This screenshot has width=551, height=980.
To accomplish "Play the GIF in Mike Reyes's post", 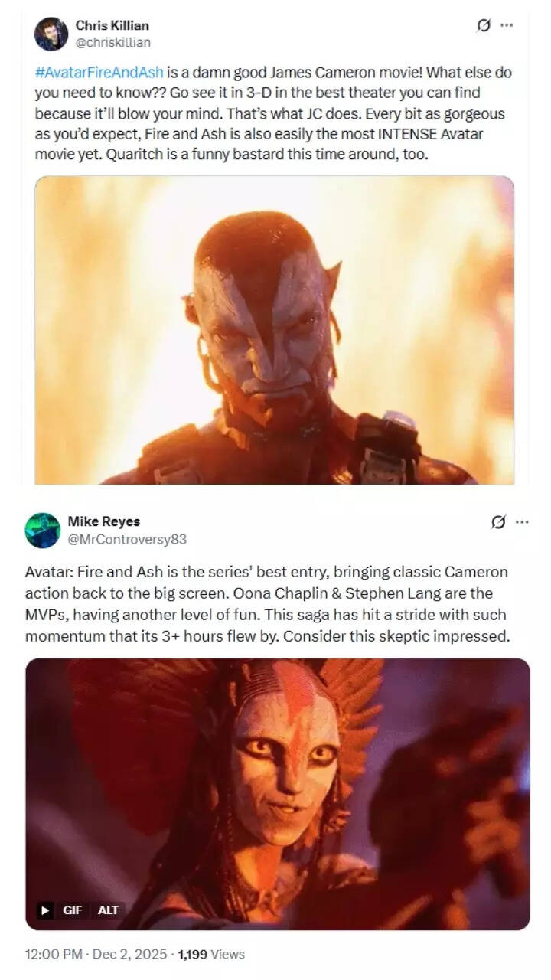I will coord(46,910).
